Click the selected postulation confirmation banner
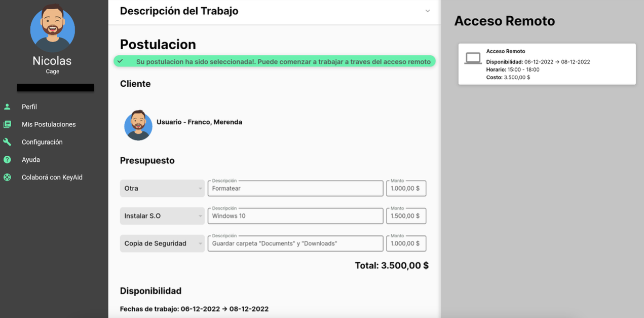This screenshot has width=644, height=318. (x=275, y=61)
